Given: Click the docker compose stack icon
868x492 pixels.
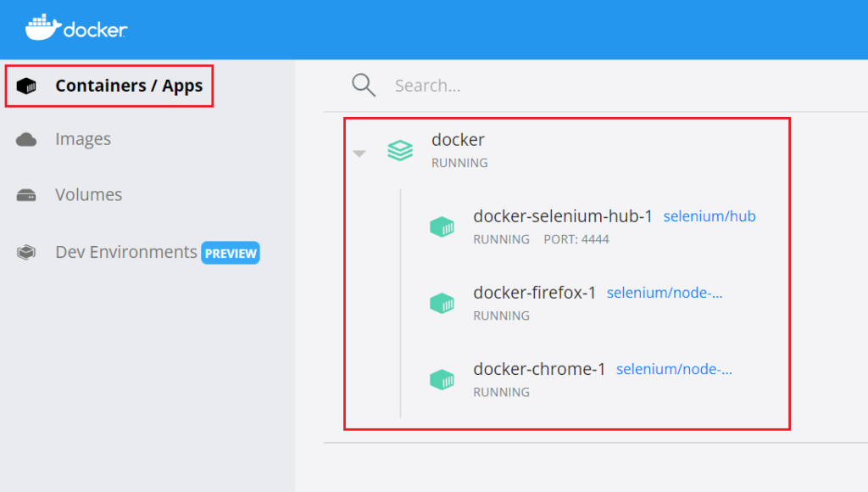Looking at the screenshot, I should (x=400, y=150).
